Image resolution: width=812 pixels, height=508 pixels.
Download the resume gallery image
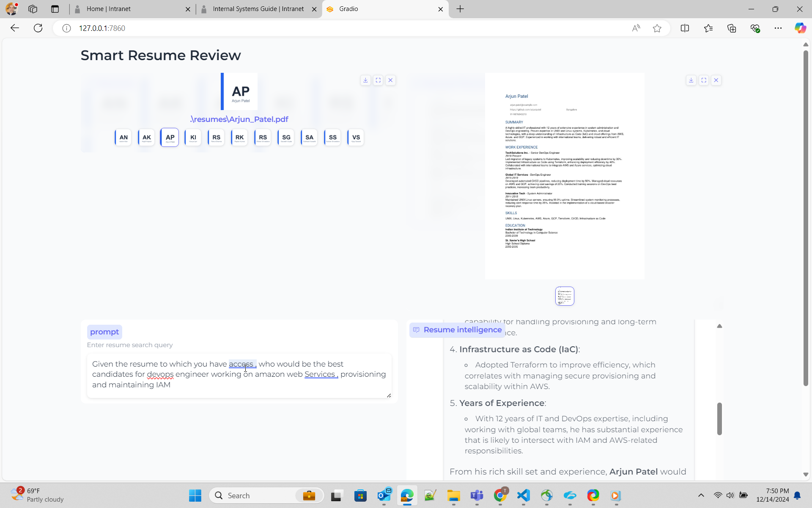click(365, 80)
